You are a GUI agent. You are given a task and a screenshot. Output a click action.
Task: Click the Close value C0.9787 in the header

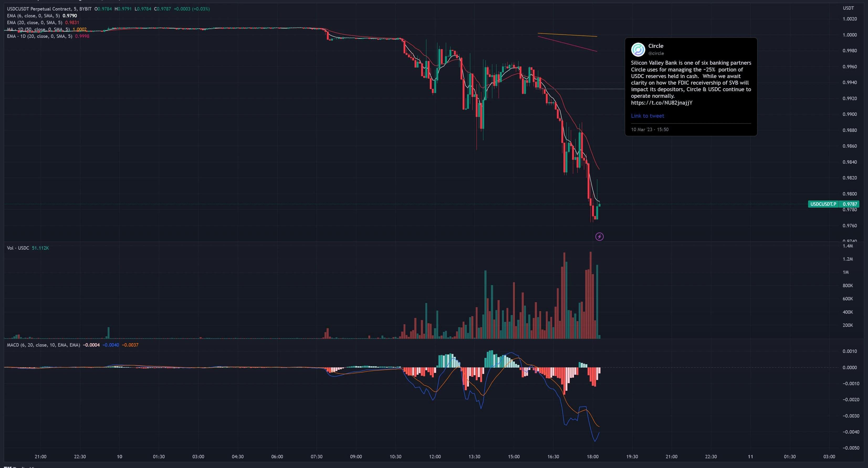point(163,9)
